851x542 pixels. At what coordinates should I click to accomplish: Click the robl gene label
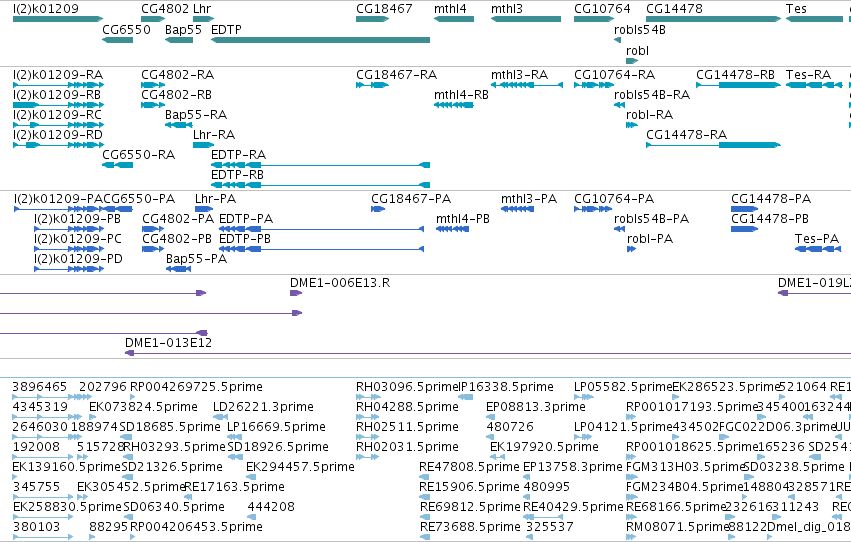(x=637, y=50)
